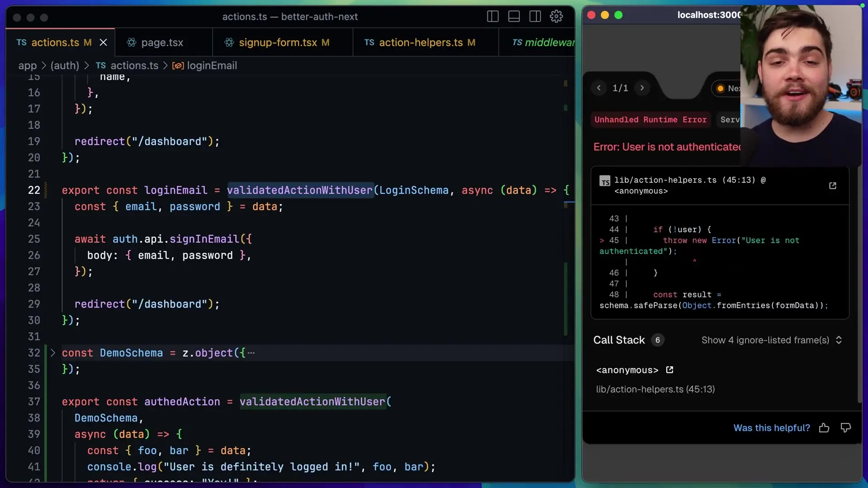Open <anonymous> call stack frame in editor
This screenshot has width=868, height=488.
(x=670, y=370)
